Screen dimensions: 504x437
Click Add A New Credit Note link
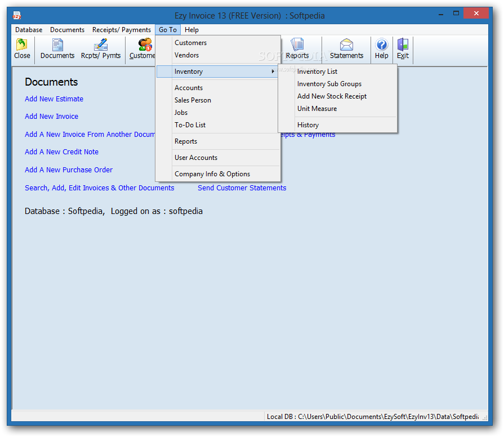pyautogui.click(x=62, y=151)
